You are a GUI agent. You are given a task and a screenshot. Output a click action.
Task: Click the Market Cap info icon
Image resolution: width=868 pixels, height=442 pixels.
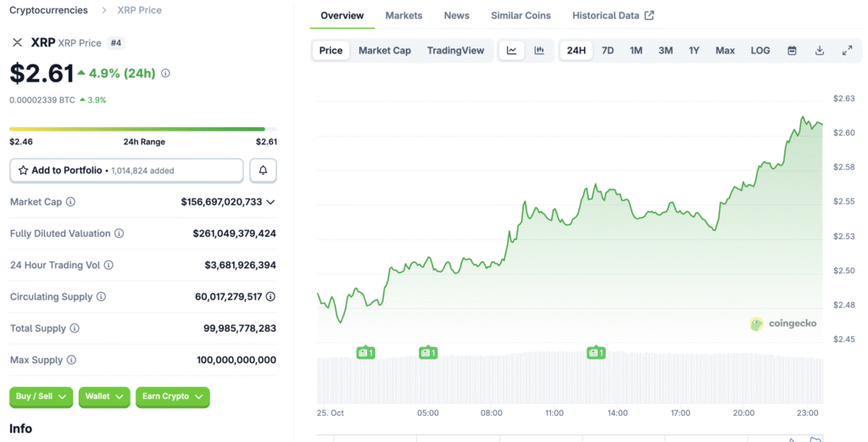tap(70, 202)
